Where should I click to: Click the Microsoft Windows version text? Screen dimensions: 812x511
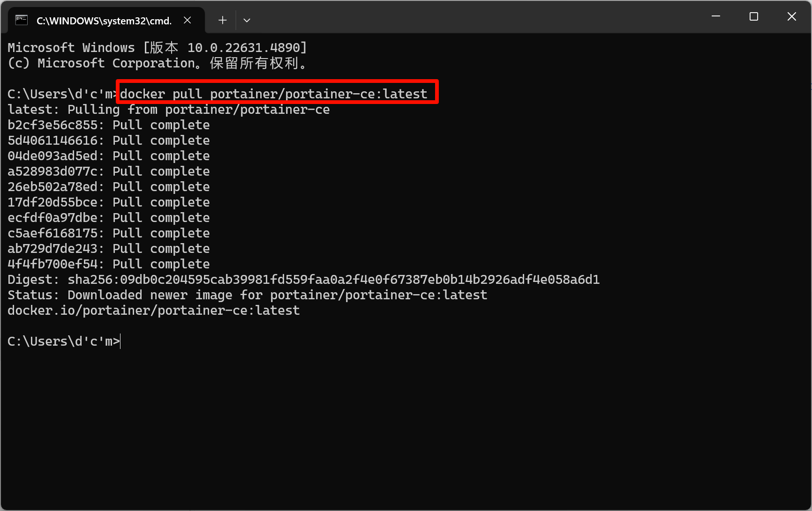(157, 47)
